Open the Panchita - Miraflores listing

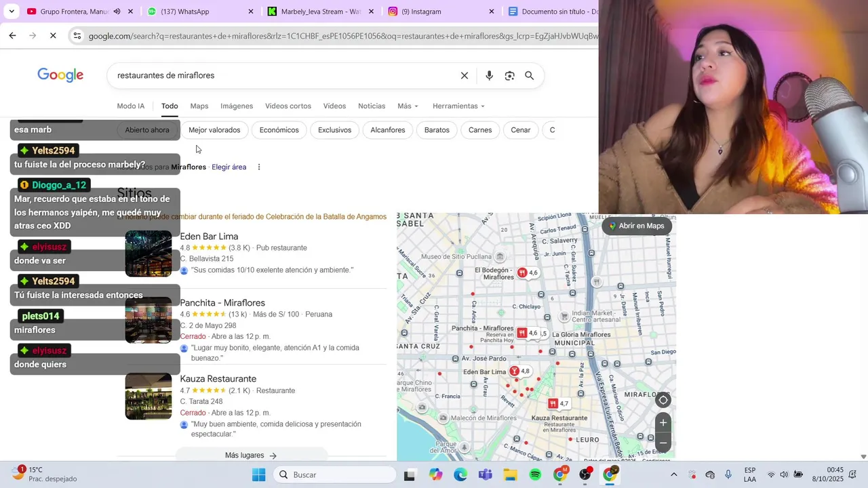coord(222,303)
